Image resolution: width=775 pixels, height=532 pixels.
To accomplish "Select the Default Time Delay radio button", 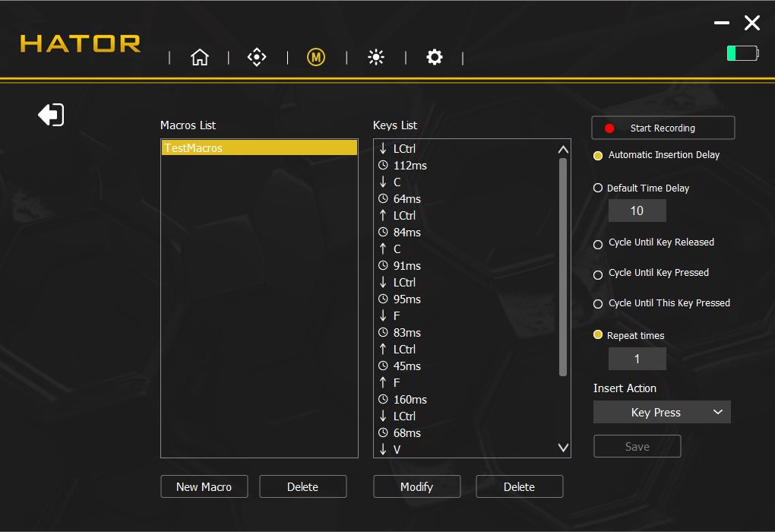I will click(597, 188).
